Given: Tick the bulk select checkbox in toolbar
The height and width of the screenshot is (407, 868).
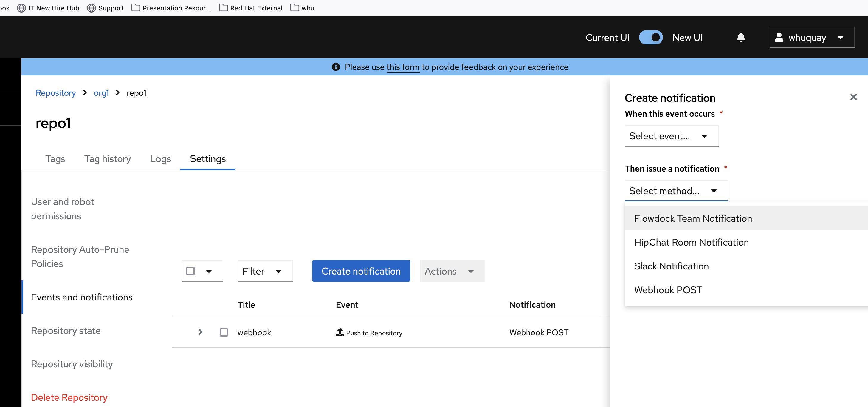Looking at the screenshot, I should (190, 271).
